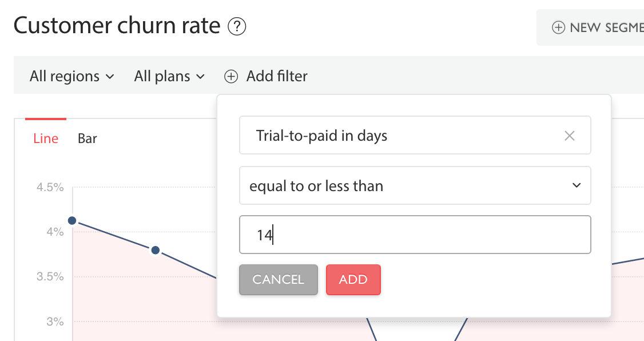This screenshot has width=644, height=341.
Task: Click the red Add button
Action: [x=353, y=280]
